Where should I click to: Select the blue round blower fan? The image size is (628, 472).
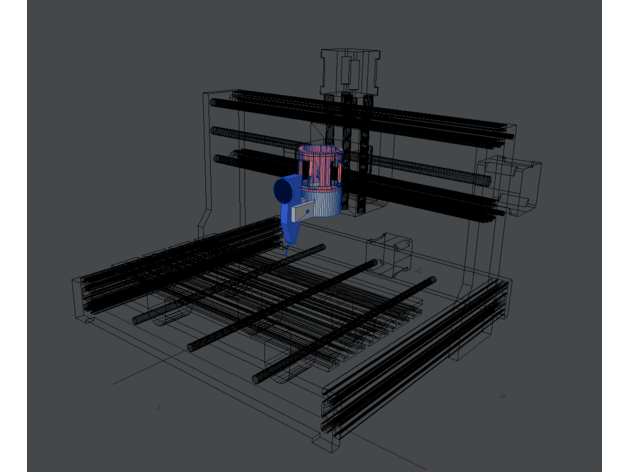(283, 189)
